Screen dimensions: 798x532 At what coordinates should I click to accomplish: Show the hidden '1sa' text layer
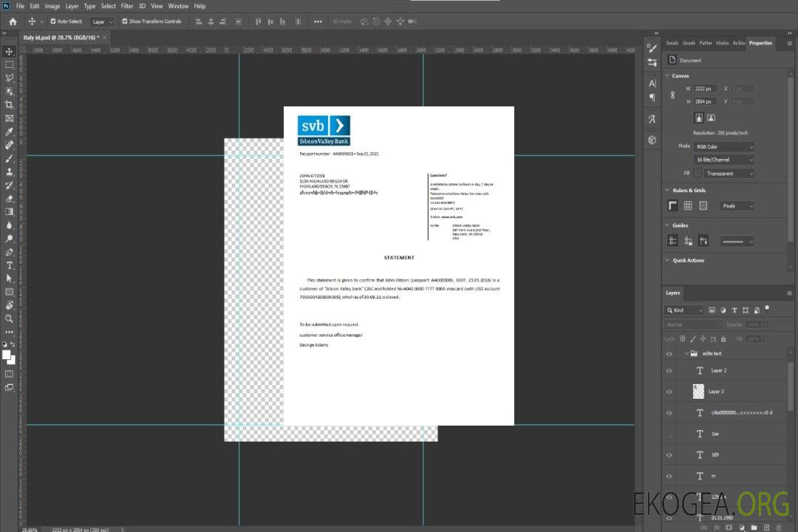tap(669, 434)
